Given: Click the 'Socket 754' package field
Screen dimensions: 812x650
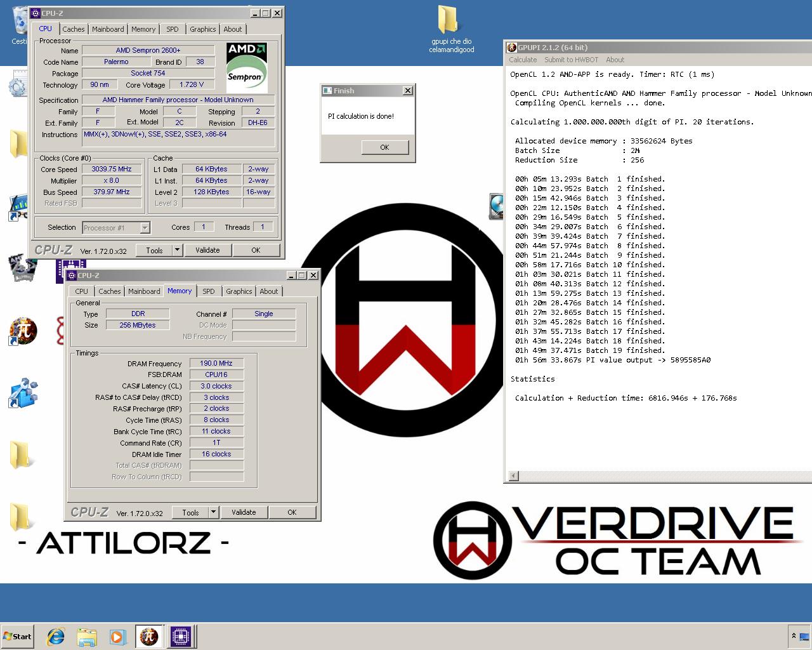Looking at the screenshot, I should click(x=148, y=73).
